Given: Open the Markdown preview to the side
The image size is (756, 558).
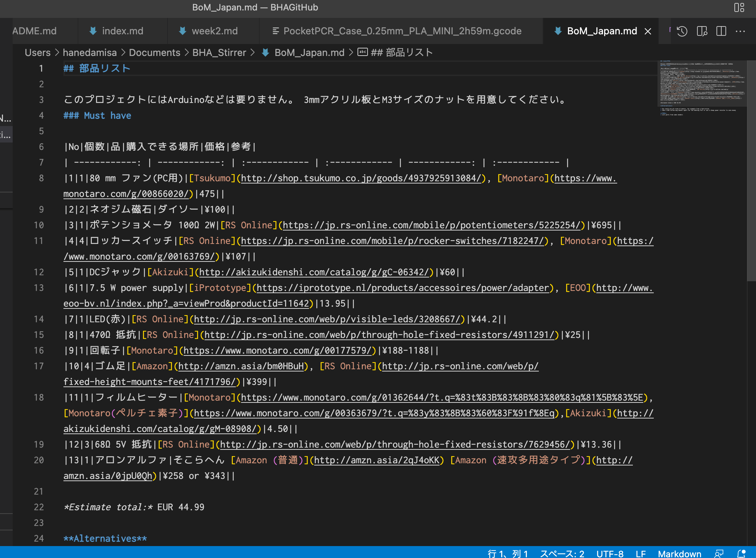Looking at the screenshot, I should click(x=702, y=31).
